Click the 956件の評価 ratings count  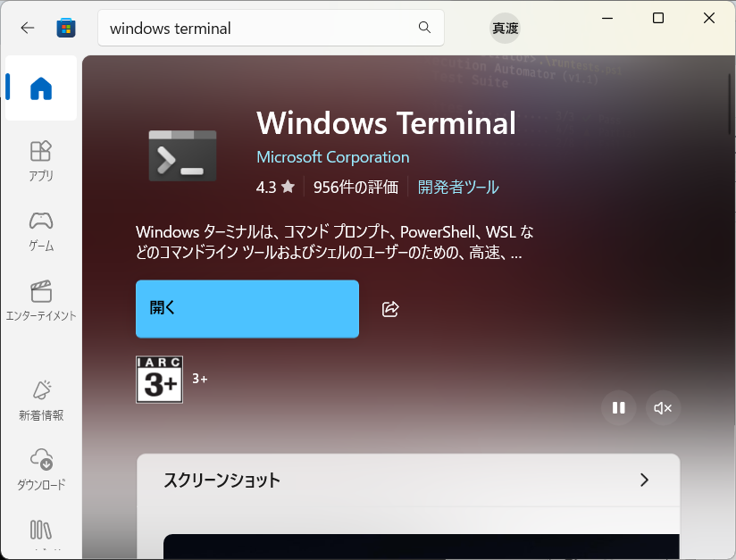pos(355,188)
